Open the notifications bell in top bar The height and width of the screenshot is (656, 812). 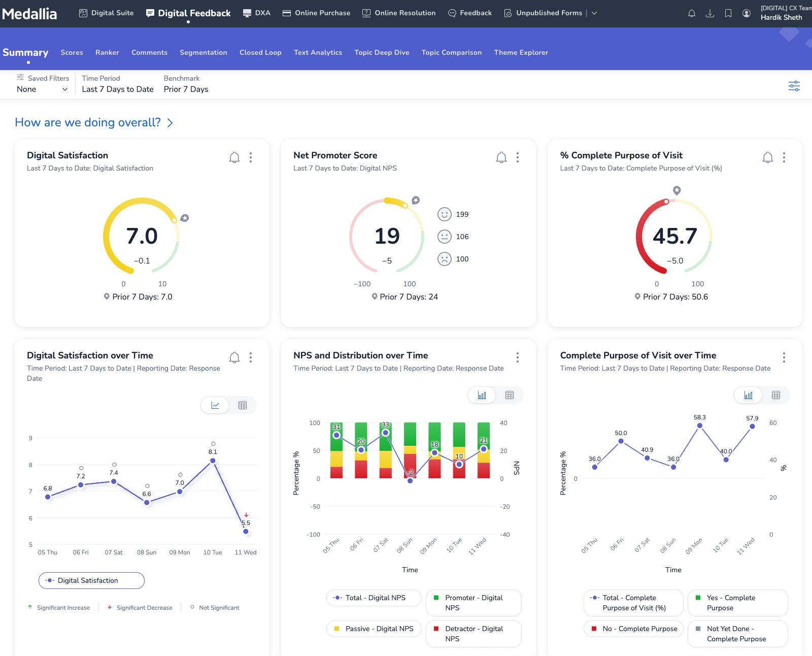691,13
